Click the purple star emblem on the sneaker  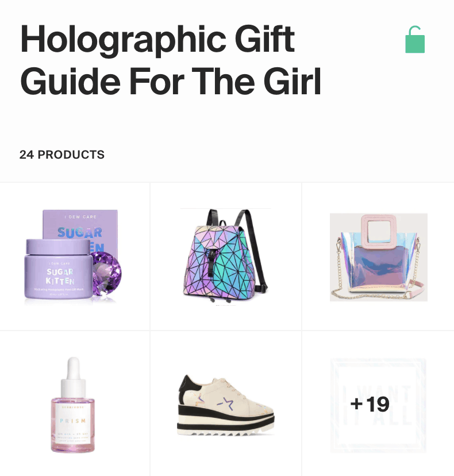coord(225,404)
